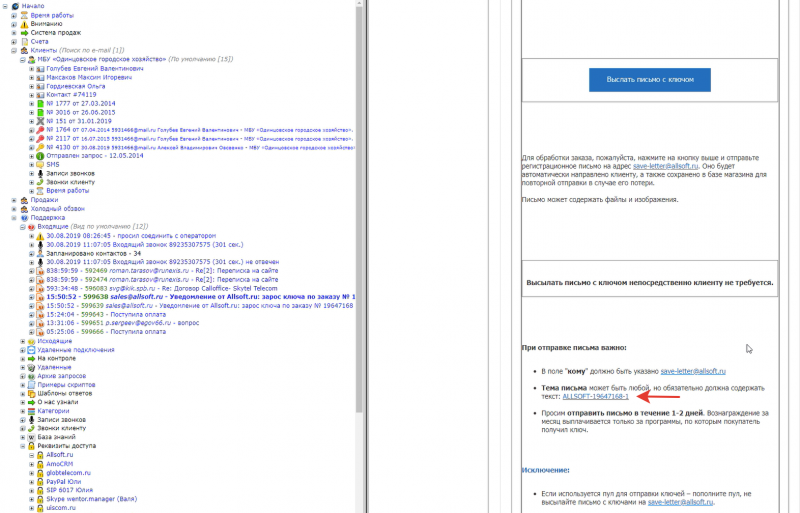
Task: Click the contact card icon of Голубев Евгений Валентинович
Action: [x=40, y=69]
